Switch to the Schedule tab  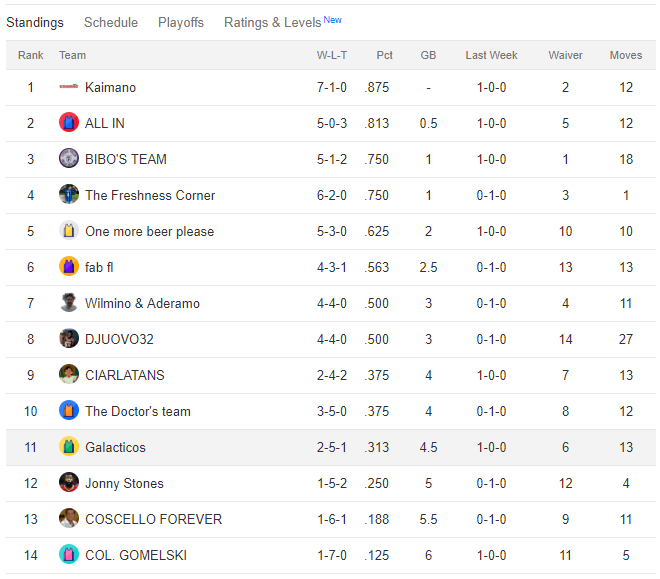click(111, 22)
